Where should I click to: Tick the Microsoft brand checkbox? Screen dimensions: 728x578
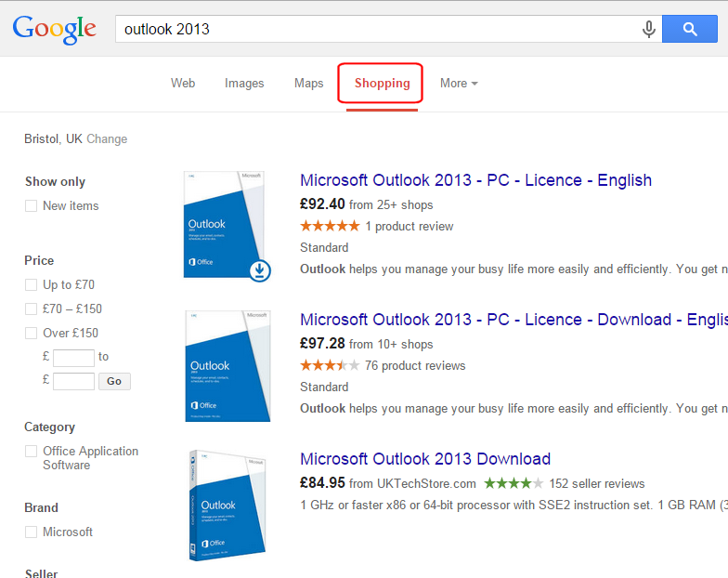(x=32, y=532)
